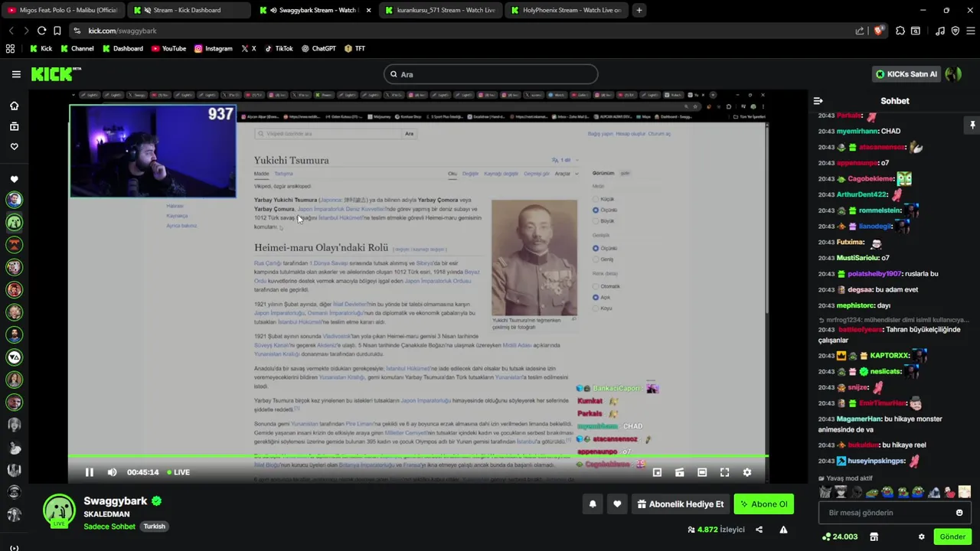Click KICKs Satın Al button

(x=906, y=74)
